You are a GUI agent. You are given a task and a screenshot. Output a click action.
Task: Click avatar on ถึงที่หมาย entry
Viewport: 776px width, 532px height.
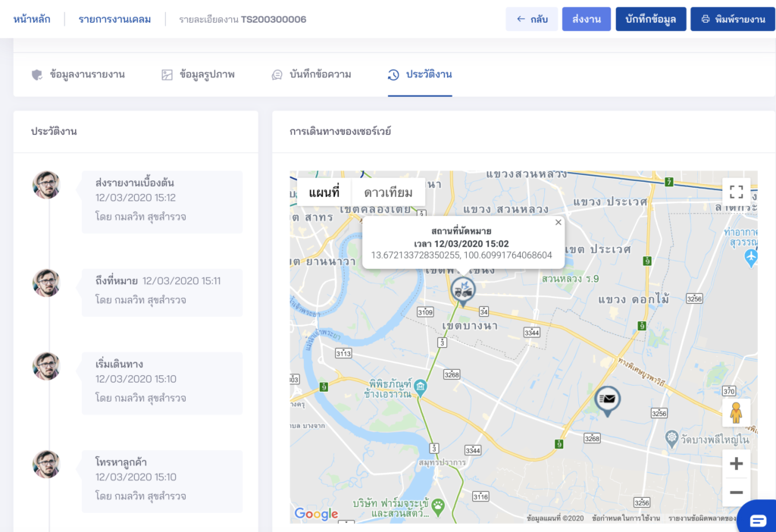[46, 283]
